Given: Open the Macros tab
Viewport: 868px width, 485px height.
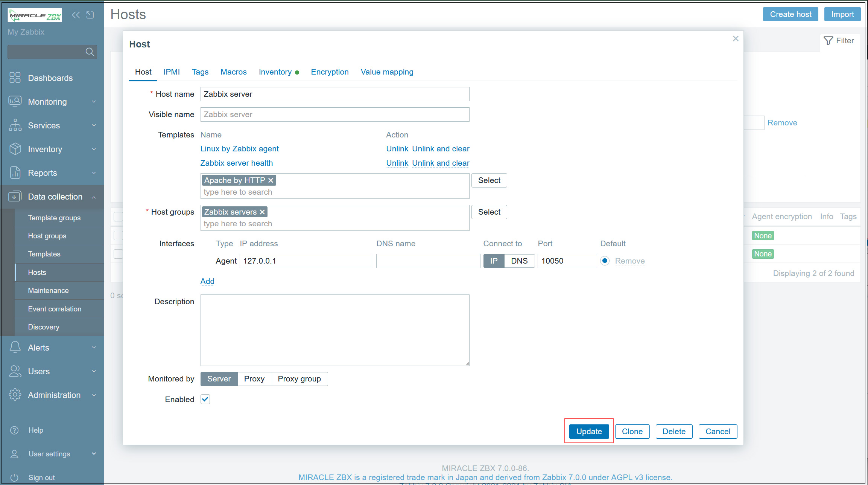Looking at the screenshot, I should pos(234,72).
